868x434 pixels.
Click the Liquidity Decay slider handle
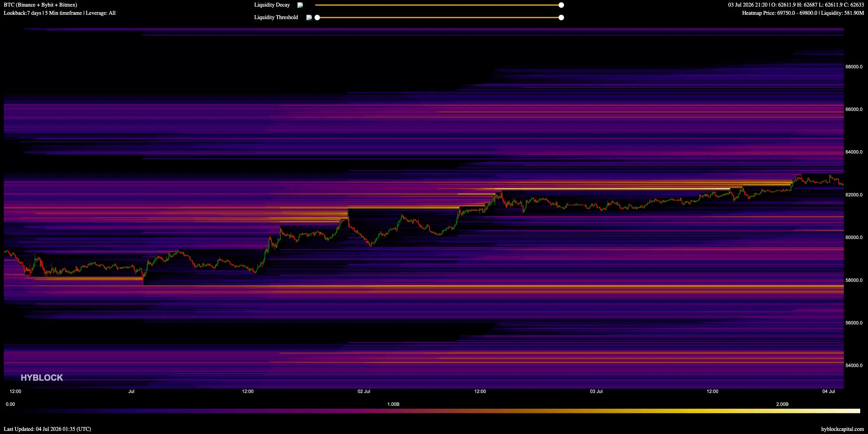coord(561,5)
